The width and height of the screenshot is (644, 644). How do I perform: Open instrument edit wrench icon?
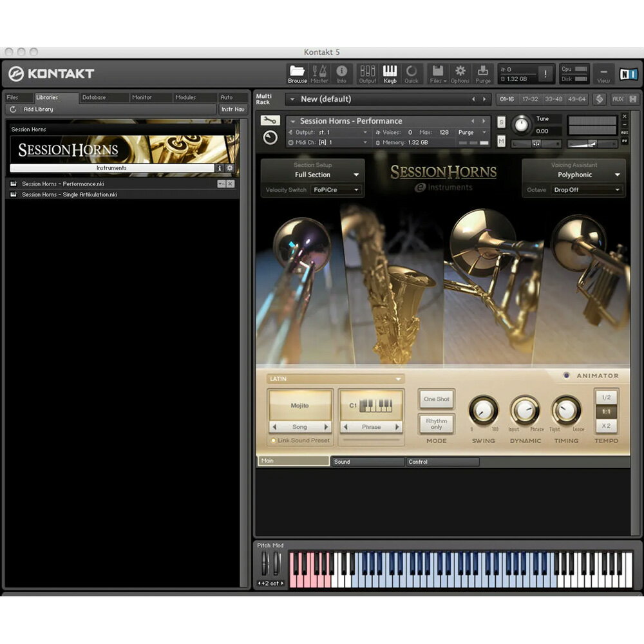(270, 120)
